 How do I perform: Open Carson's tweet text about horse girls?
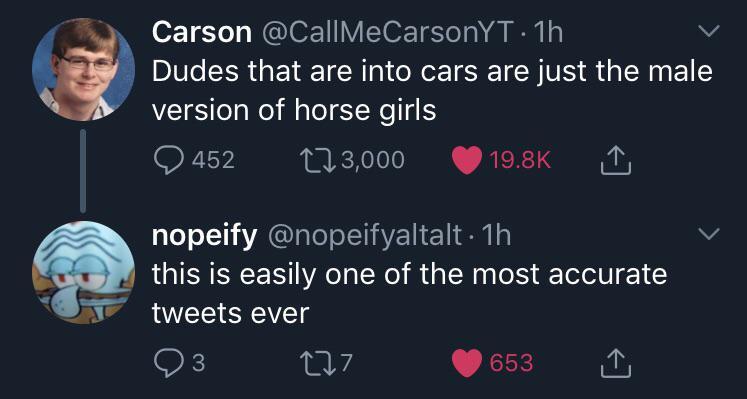pyautogui.click(x=432, y=90)
